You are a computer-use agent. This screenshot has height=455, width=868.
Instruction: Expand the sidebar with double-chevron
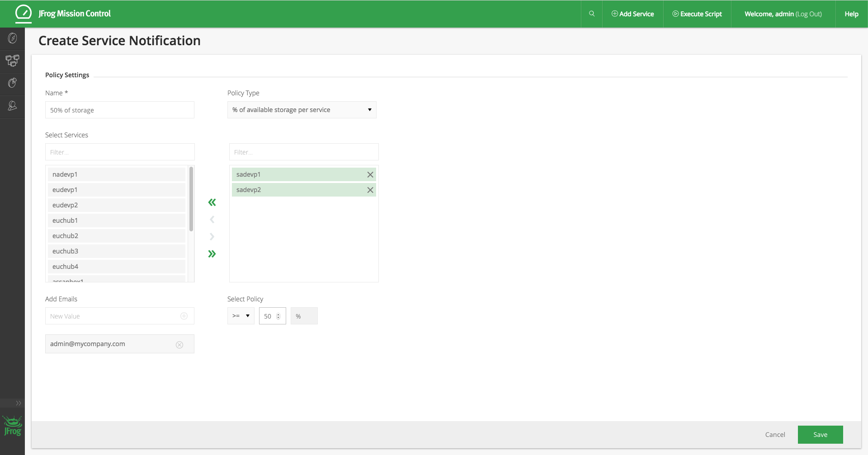coord(18,403)
